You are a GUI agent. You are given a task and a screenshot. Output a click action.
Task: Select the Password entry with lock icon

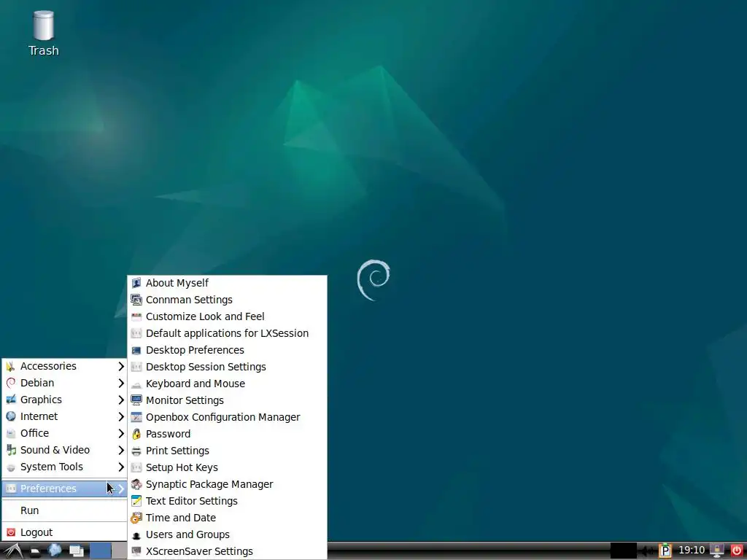[x=228, y=434]
